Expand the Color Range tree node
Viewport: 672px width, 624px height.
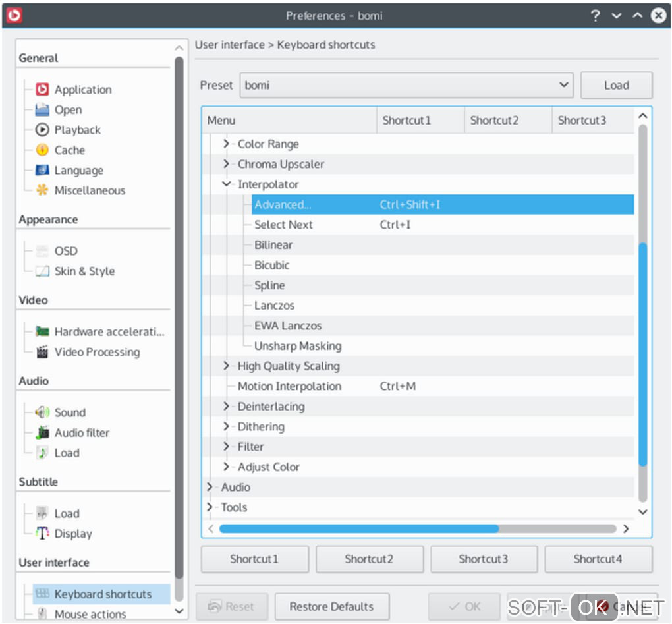coord(226,144)
